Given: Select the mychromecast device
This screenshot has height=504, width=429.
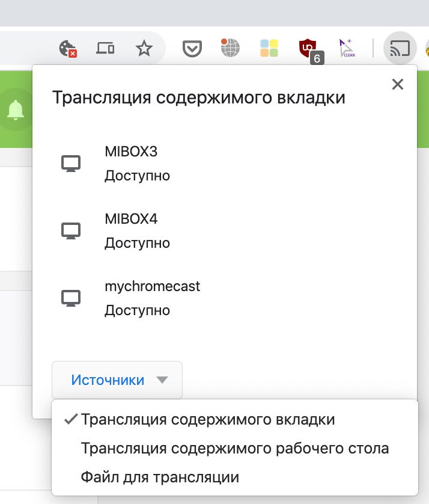Looking at the screenshot, I should pos(225,298).
